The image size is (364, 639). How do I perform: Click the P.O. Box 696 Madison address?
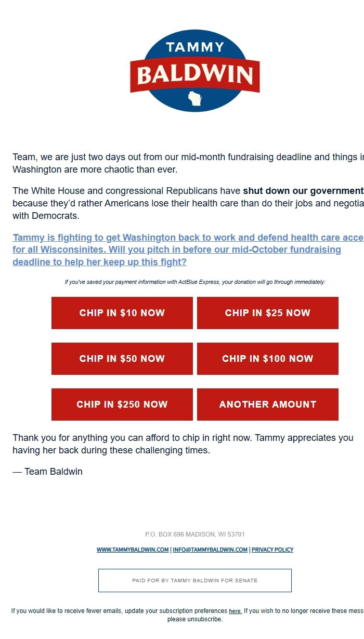[x=195, y=534]
